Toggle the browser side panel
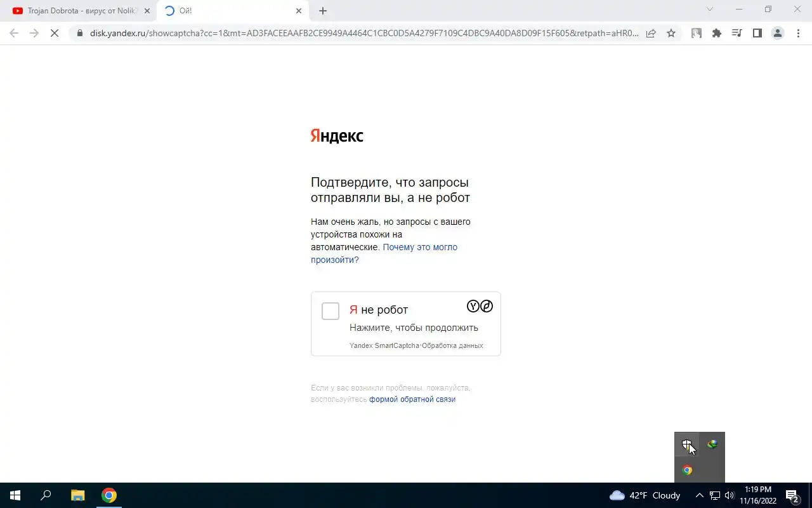This screenshot has height=508, width=812. (x=757, y=33)
